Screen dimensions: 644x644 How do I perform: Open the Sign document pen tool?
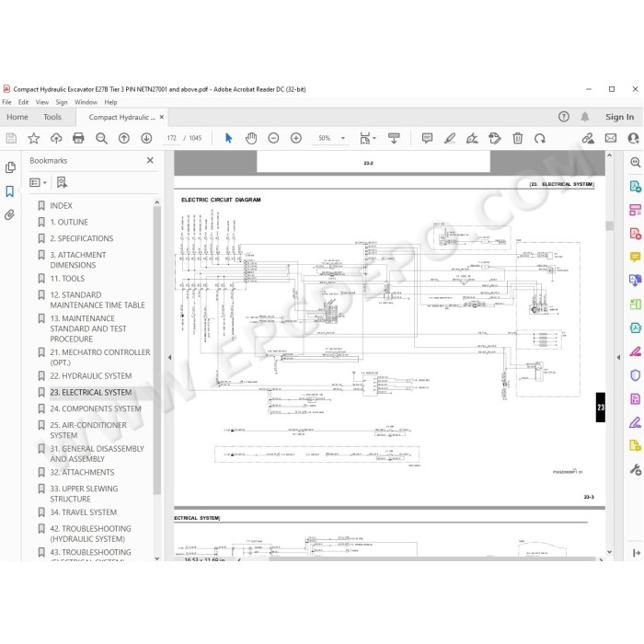click(x=472, y=138)
